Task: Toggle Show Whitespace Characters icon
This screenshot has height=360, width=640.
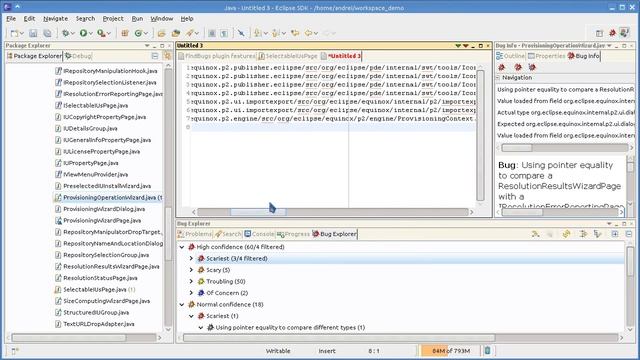Action: [224, 33]
